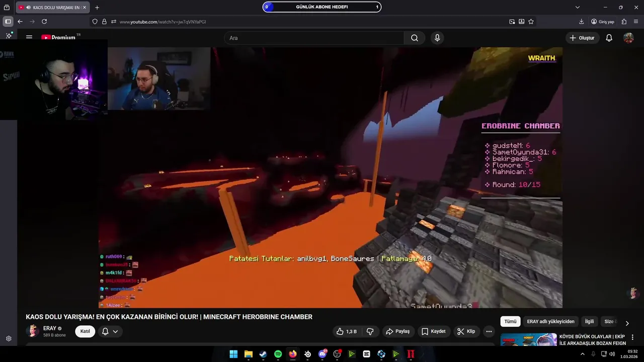Show hidden system tray icons
The height and width of the screenshot is (362, 644).
click(583, 354)
